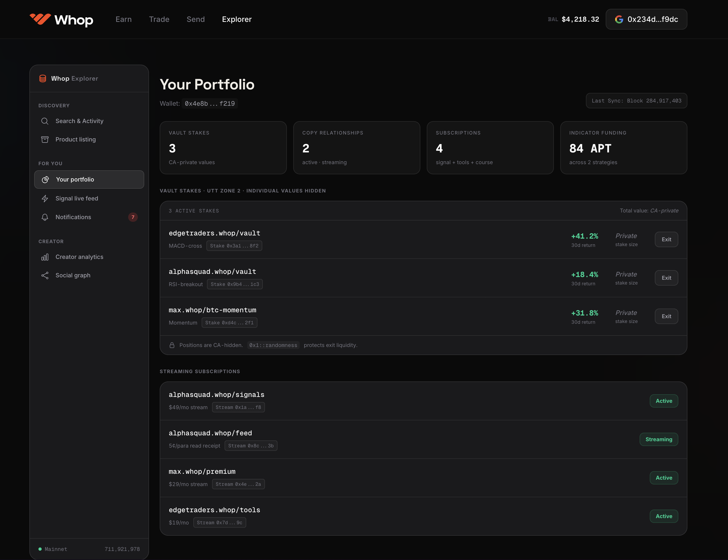Open the Earn tab in top navigation

[x=124, y=19]
